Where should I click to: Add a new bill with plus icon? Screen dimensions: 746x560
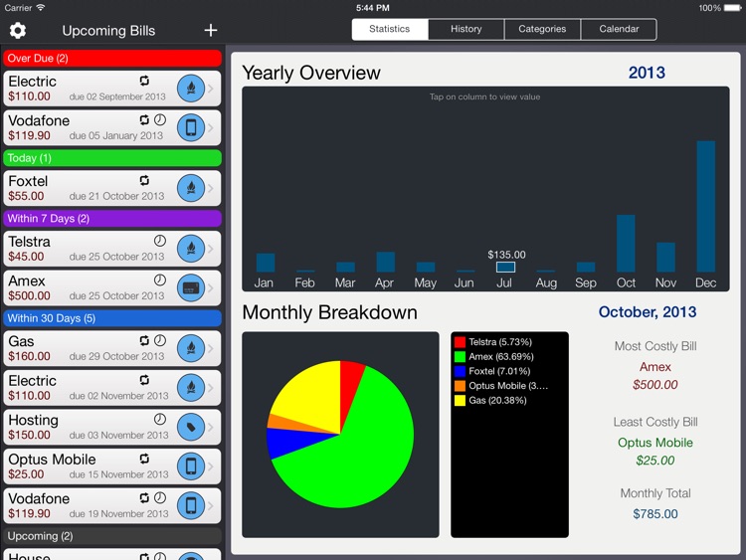[x=210, y=31]
